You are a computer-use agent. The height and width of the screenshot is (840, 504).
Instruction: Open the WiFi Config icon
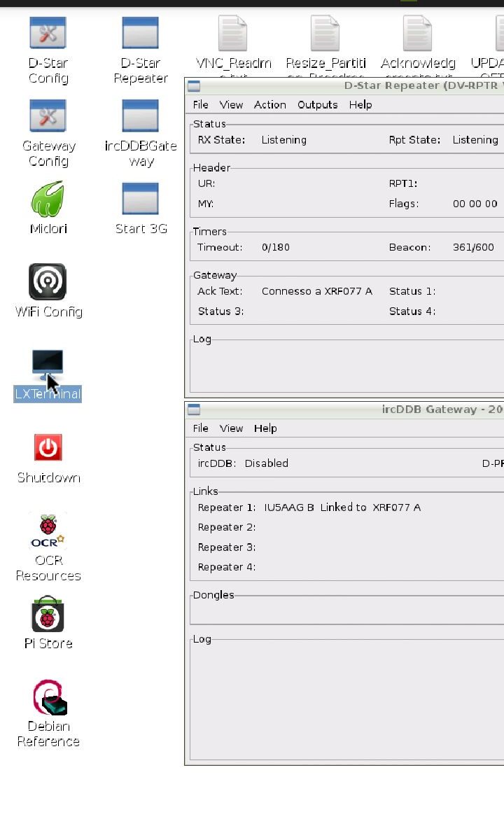click(x=48, y=281)
